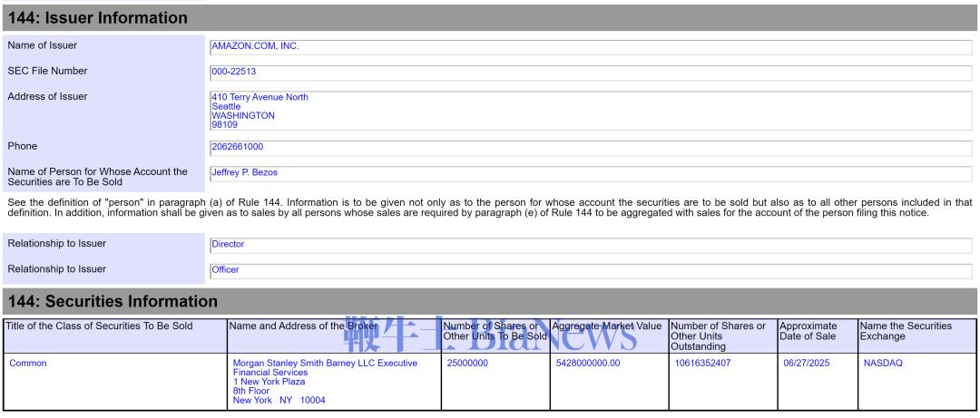Select the Relationship to Issuer field showing Officer

591,271
